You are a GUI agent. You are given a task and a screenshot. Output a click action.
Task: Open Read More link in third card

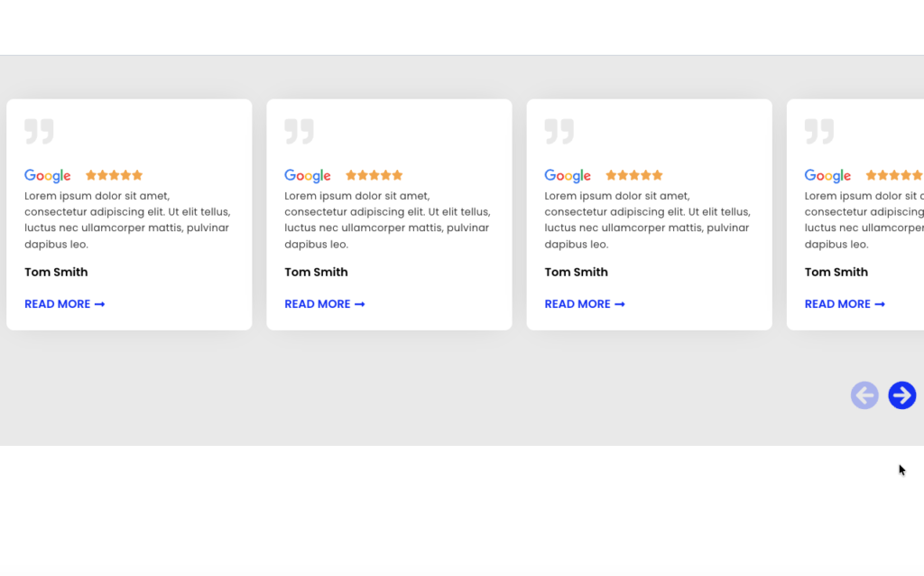[584, 304]
